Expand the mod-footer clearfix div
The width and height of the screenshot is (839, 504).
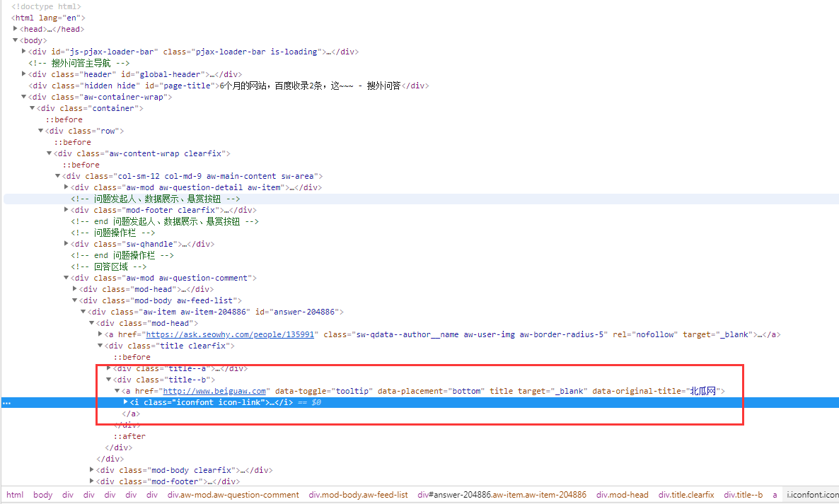pos(66,209)
